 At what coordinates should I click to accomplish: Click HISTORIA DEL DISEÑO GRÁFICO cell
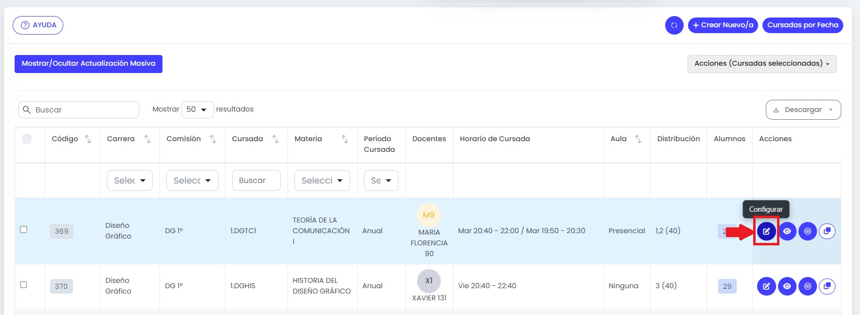click(322, 286)
